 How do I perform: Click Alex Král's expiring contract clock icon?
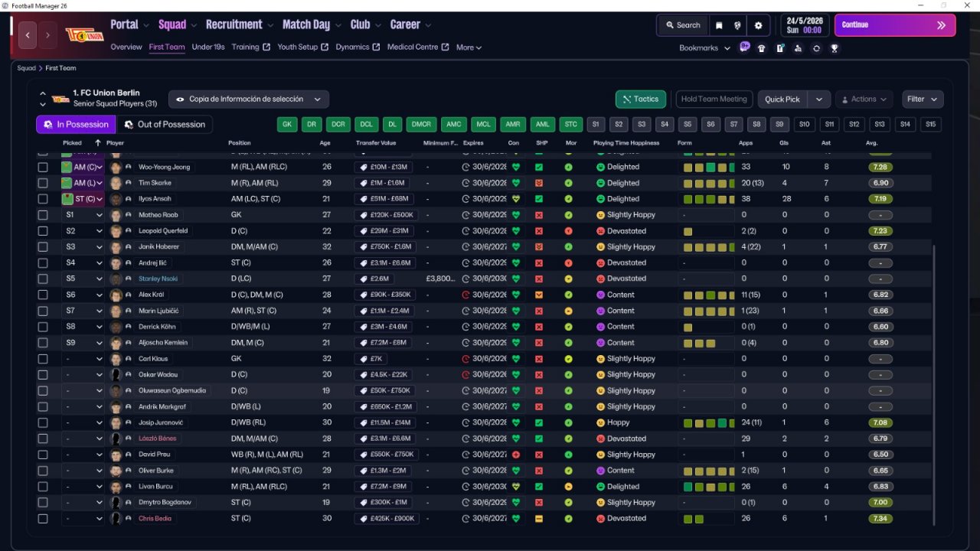click(x=466, y=295)
